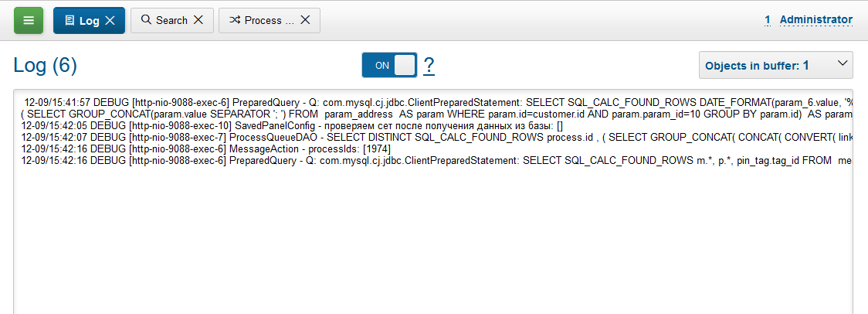Expand the Objects in buffer dropdown

[x=775, y=66]
